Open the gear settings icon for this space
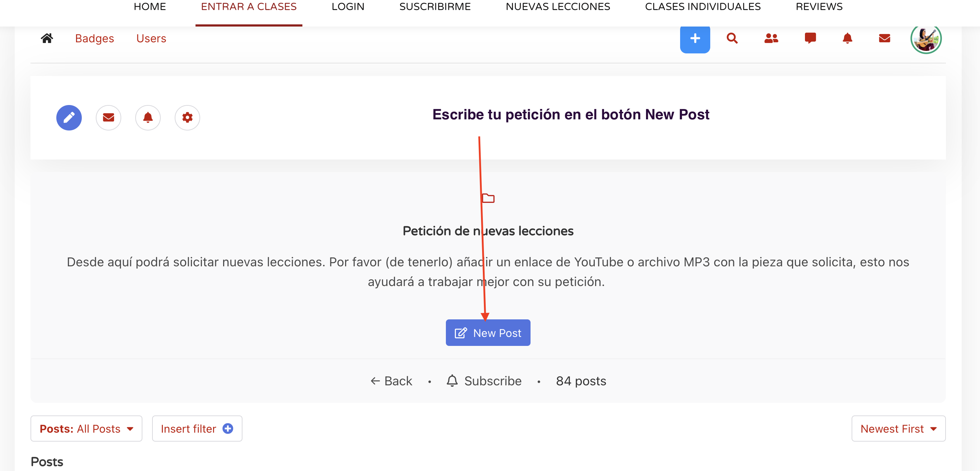 click(187, 118)
